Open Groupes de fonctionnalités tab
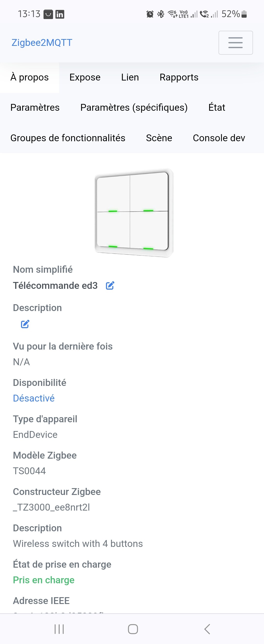Viewport: 264px width, 644px height. [x=68, y=138]
